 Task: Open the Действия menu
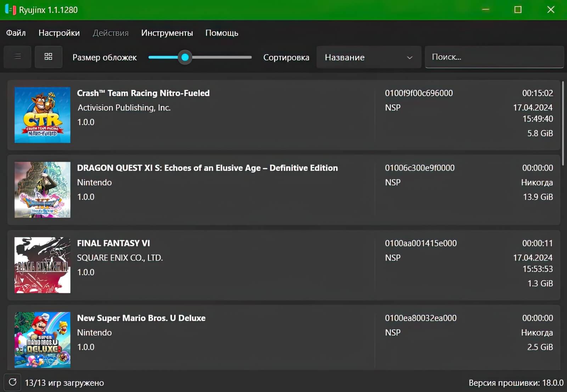(111, 33)
